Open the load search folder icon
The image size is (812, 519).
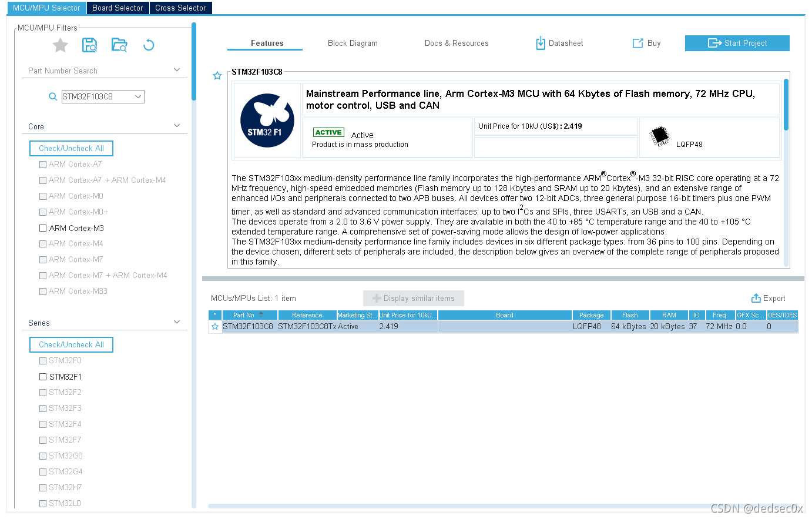coord(119,45)
